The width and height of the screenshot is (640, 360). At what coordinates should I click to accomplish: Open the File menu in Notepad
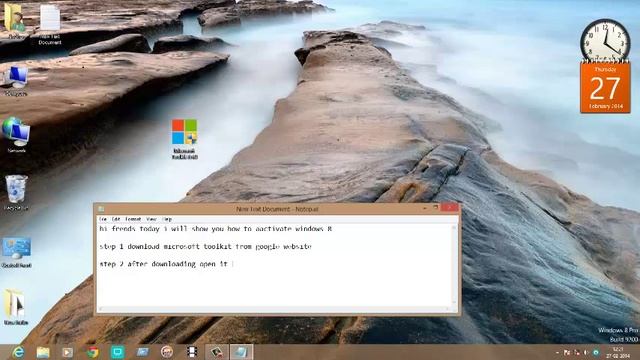(103, 219)
